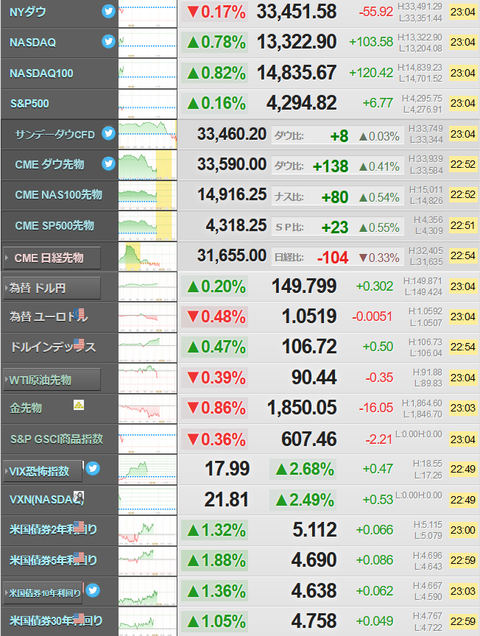
Task: Open the サンデーダウCFD link
Action: [55, 134]
